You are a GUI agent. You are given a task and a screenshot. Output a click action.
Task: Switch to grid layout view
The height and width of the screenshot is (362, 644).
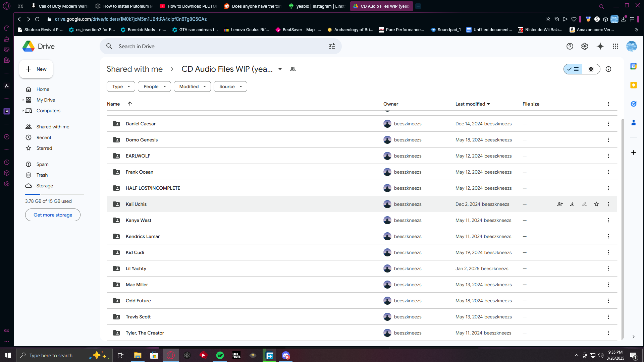591,69
